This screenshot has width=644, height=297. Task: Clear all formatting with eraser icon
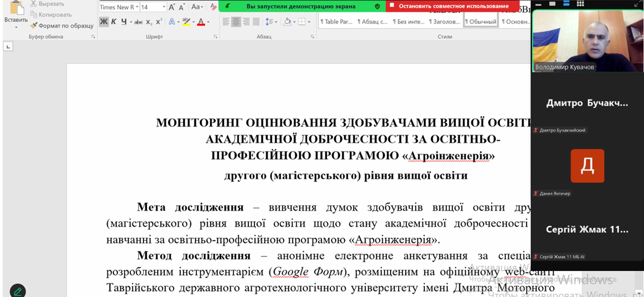(213, 7)
